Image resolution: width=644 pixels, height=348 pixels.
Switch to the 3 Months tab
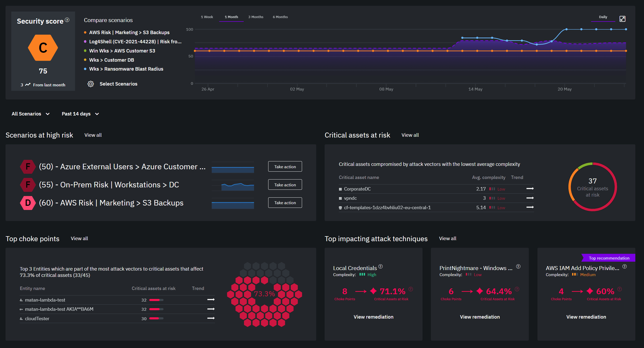(256, 17)
